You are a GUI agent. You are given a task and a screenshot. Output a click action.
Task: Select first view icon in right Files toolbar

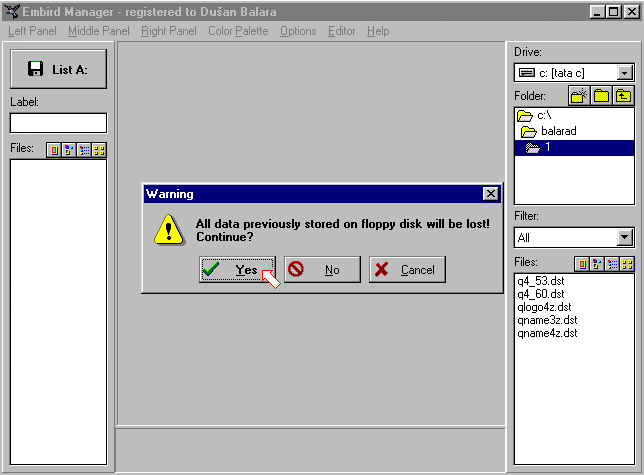point(582,264)
